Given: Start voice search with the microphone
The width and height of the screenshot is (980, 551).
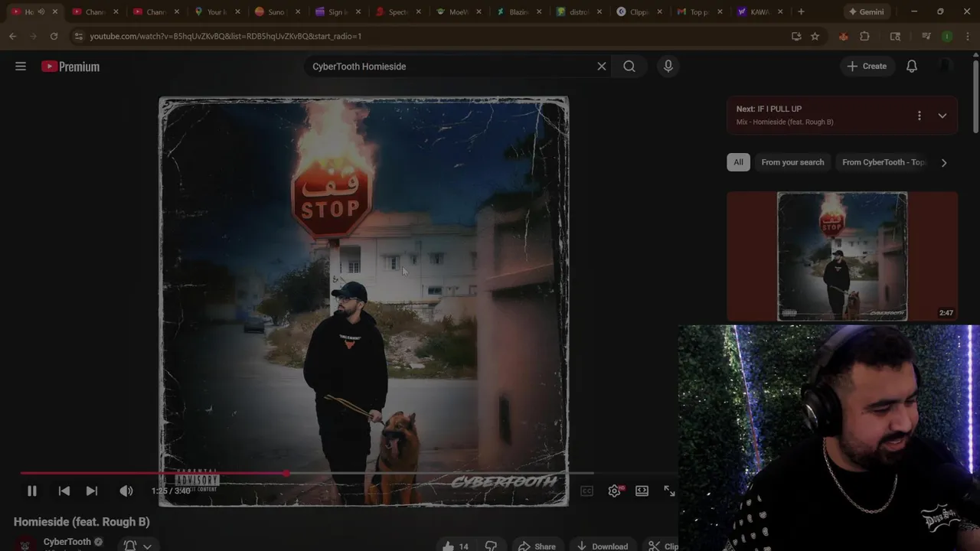Looking at the screenshot, I should pyautogui.click(x=668, y=67).
